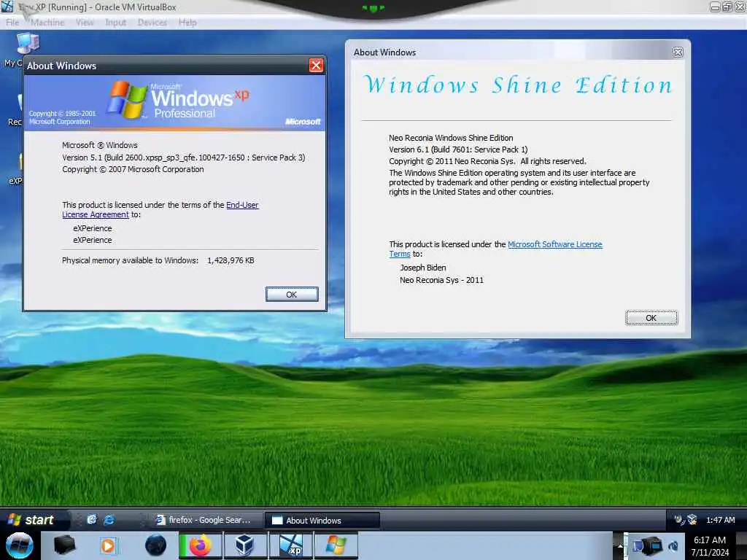Click the Version 6.1 (Build 7601) line

click(458, 149)
